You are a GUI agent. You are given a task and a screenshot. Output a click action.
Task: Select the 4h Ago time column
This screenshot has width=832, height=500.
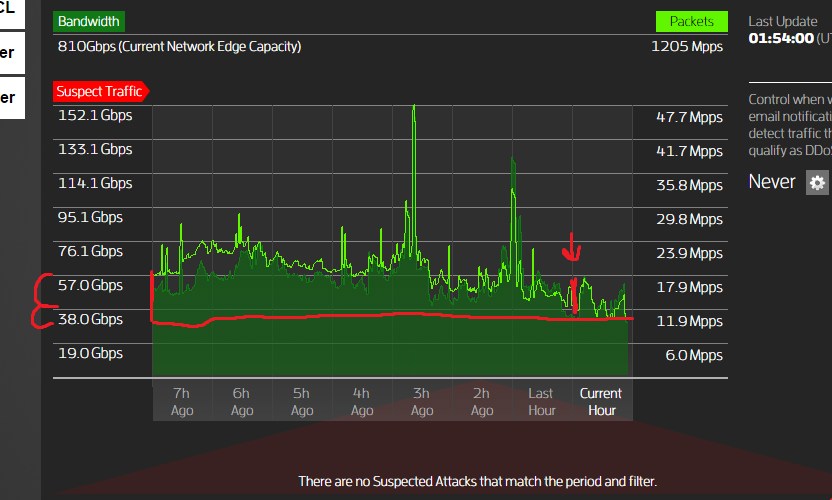click(362, 402)
